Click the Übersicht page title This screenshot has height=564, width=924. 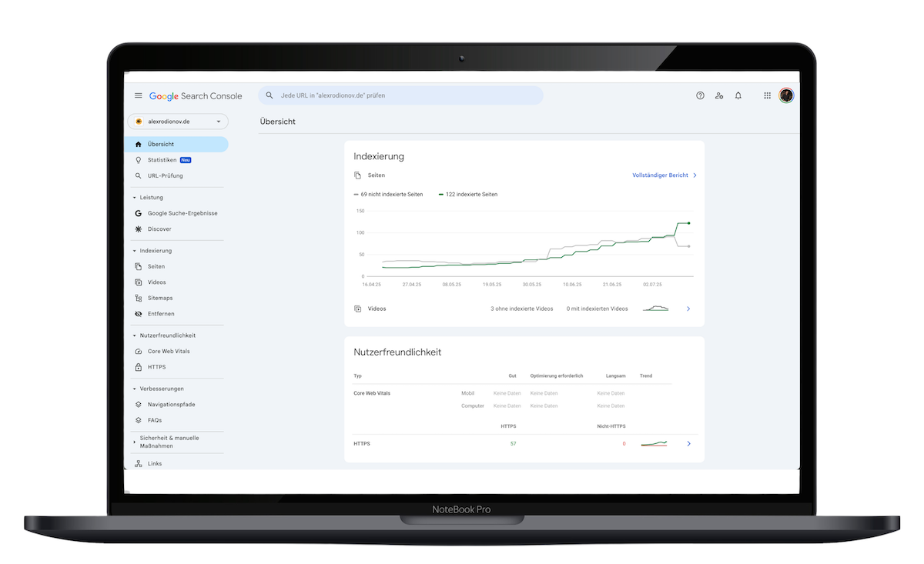pyautogui.click(x=278, y=122)
